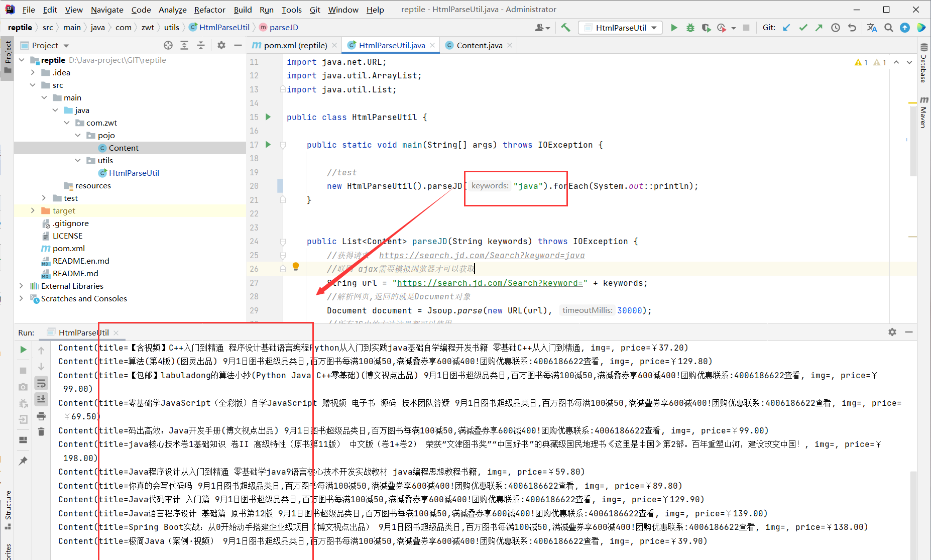This screenshot has height=560, width=931.
Task: Show Git history clock icon
Action: (x=836, y=28)
